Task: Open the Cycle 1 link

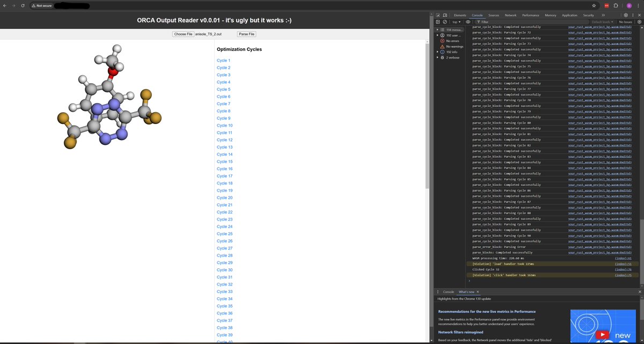Action: pos(223,61)
